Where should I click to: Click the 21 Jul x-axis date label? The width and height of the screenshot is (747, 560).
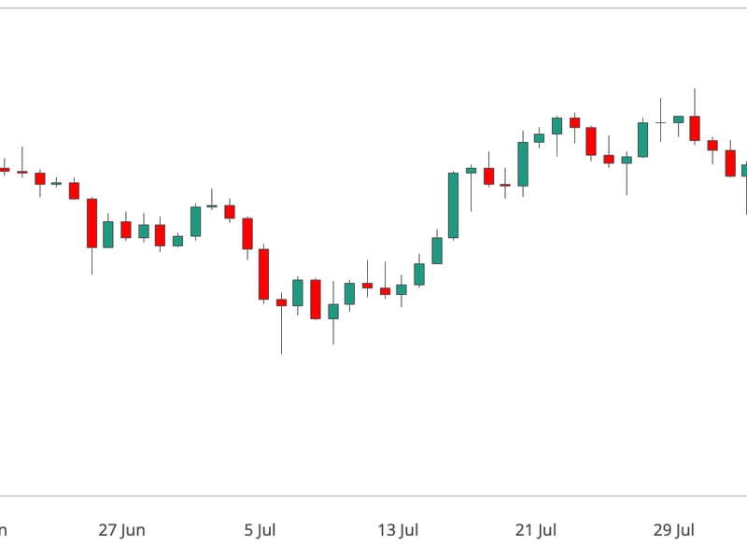tap(536, 530)
